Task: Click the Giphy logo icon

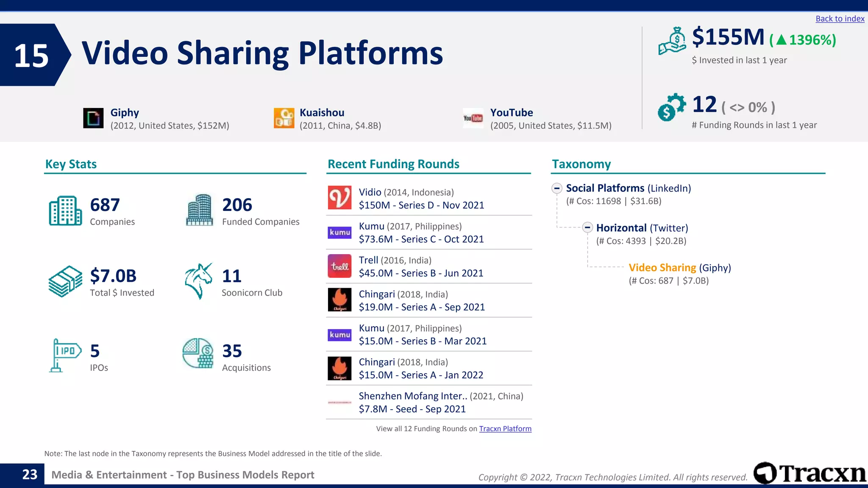Action: click(93, 118)
